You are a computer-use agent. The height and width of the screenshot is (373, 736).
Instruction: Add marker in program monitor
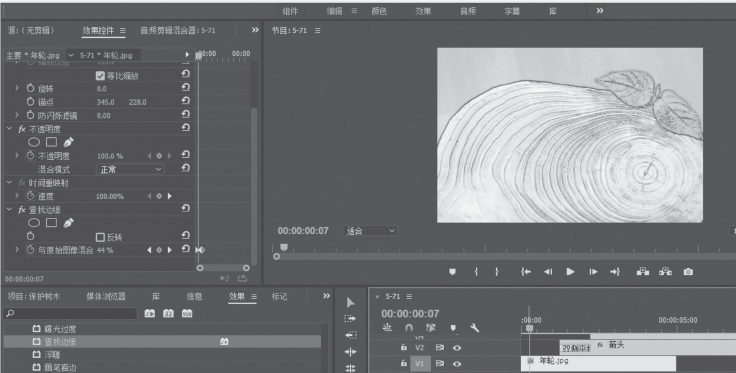[x=452, y=272]
